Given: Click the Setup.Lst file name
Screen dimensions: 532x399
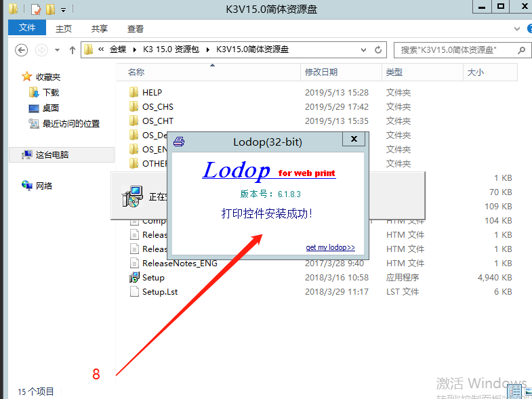Looking at the screenshot, I should tap(160, 291).
